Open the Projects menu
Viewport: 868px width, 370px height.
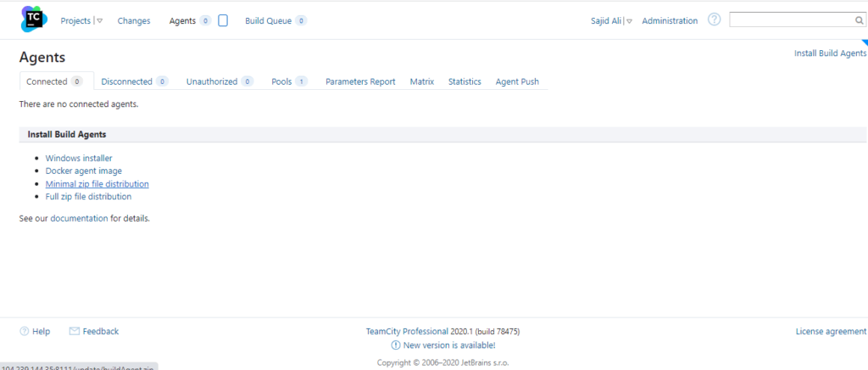[75, 20]
